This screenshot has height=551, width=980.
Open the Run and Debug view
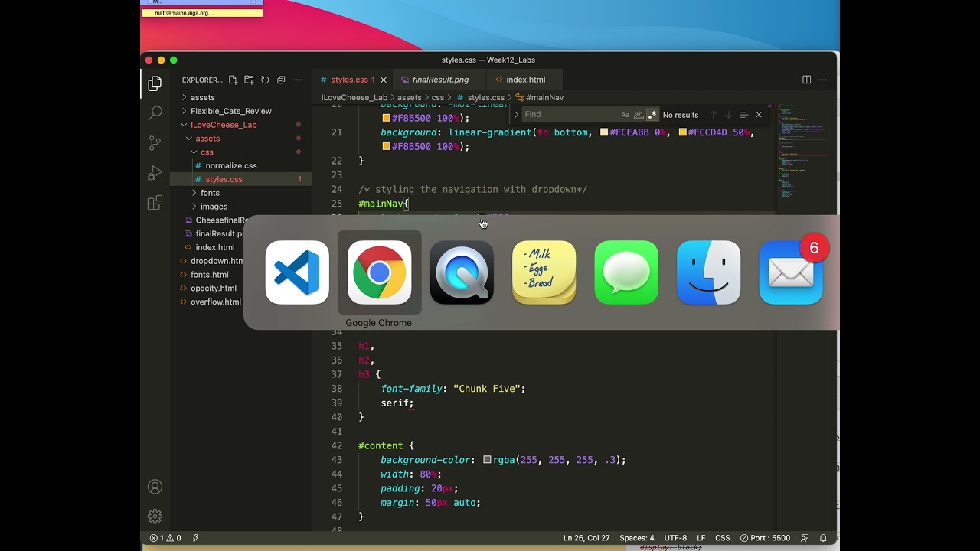[x=155, y=173]
